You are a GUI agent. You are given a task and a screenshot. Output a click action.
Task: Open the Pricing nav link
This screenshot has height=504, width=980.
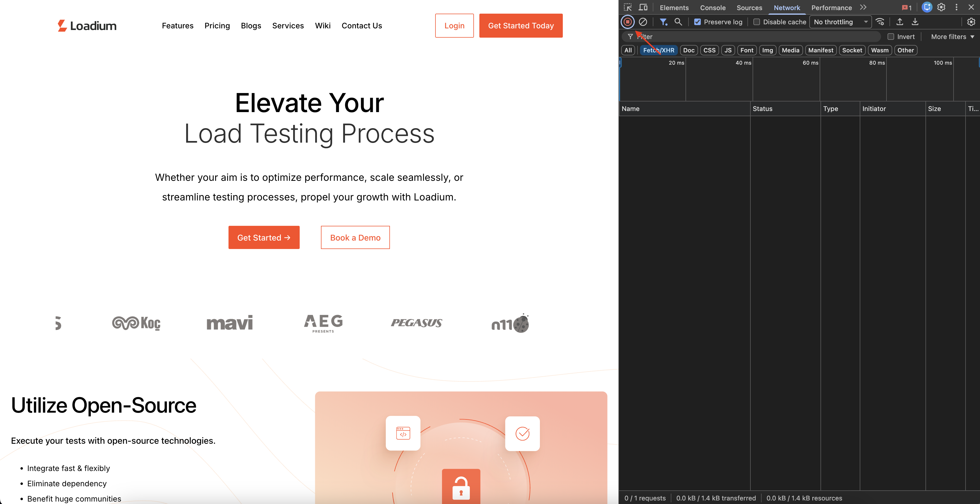pyautogui.click(x=217, y=26)
